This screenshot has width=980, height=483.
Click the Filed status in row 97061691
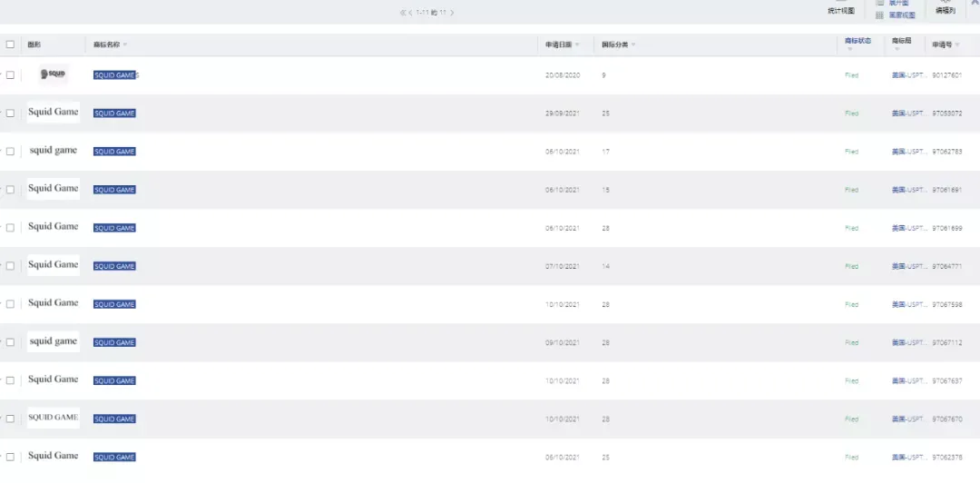tap(851, 190)
